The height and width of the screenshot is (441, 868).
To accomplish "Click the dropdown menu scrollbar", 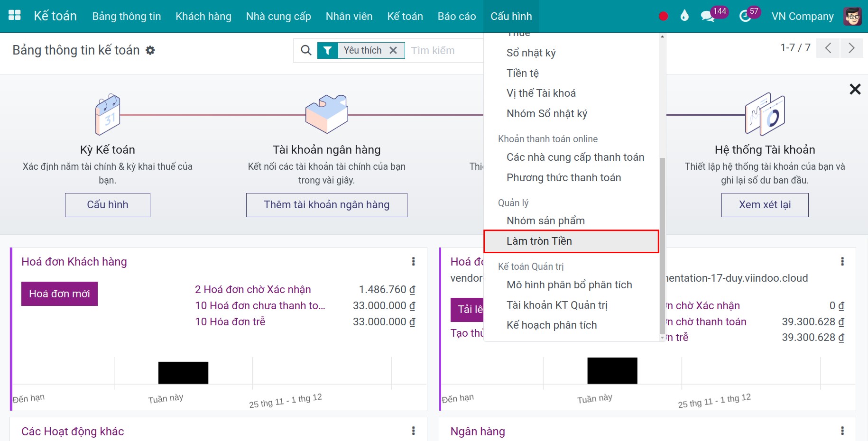I will (x=662, y=246).
